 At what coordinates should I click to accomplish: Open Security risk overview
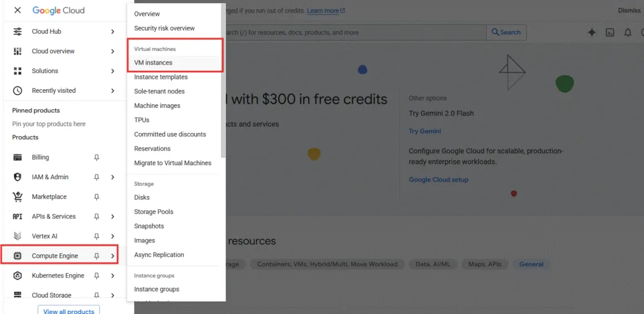coord(164,28)
